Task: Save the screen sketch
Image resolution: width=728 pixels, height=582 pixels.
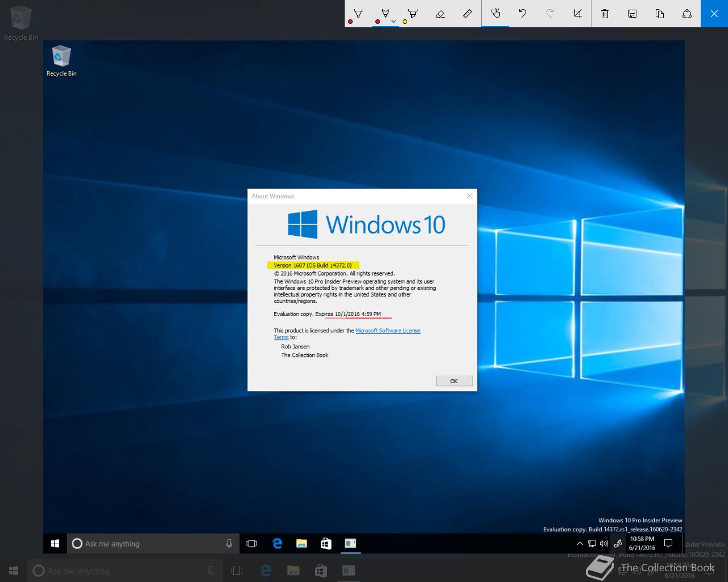Action: point(632,14)
